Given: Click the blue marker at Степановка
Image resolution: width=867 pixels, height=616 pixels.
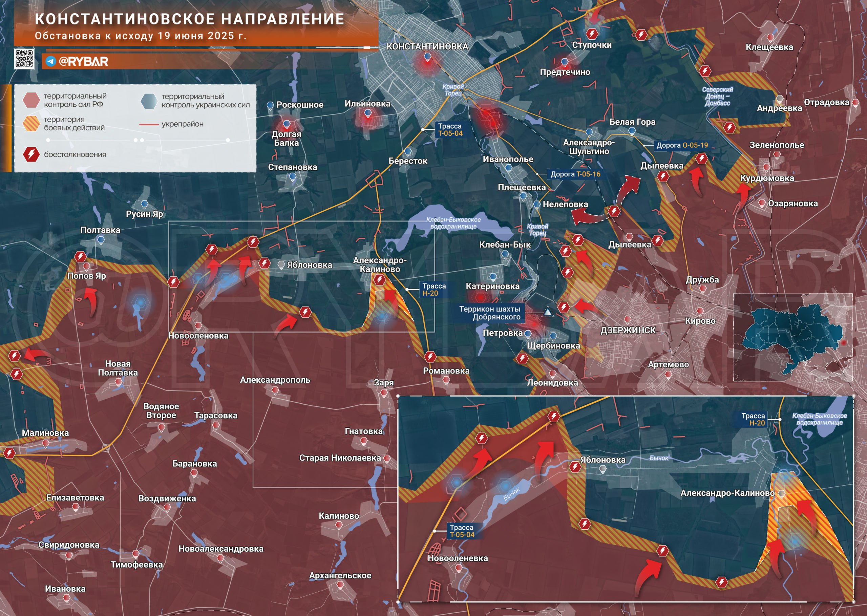Looking at the screenshot, I should click(292, 176).
